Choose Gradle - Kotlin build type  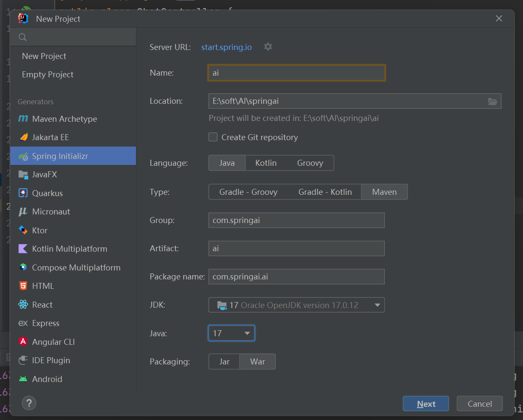(325, 192)
